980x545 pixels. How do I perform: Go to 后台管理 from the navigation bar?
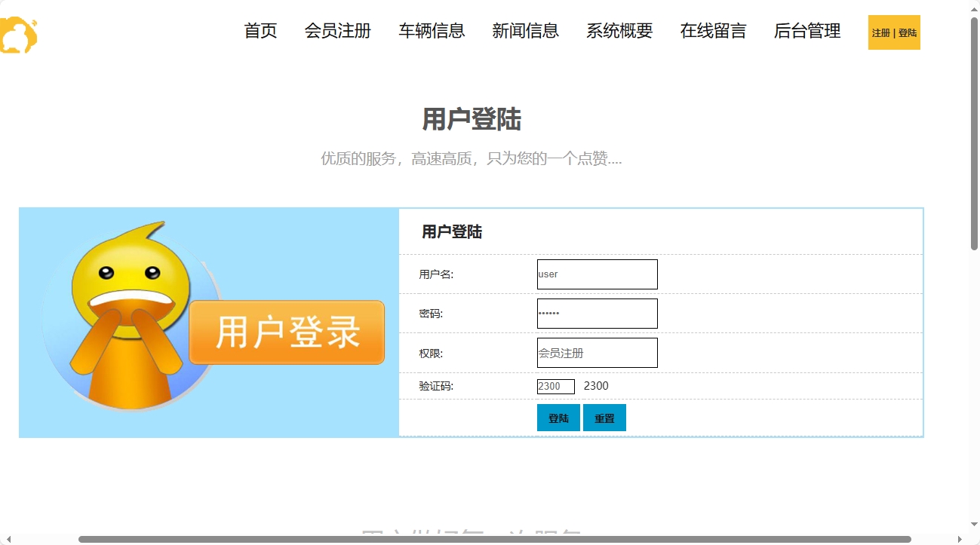point(807,32)
